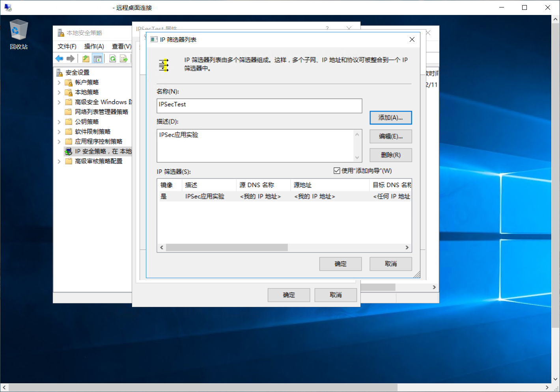Expand the 软件限制策略 tree node
Viewport: 560px width, 392px height.
coord(59,132)
